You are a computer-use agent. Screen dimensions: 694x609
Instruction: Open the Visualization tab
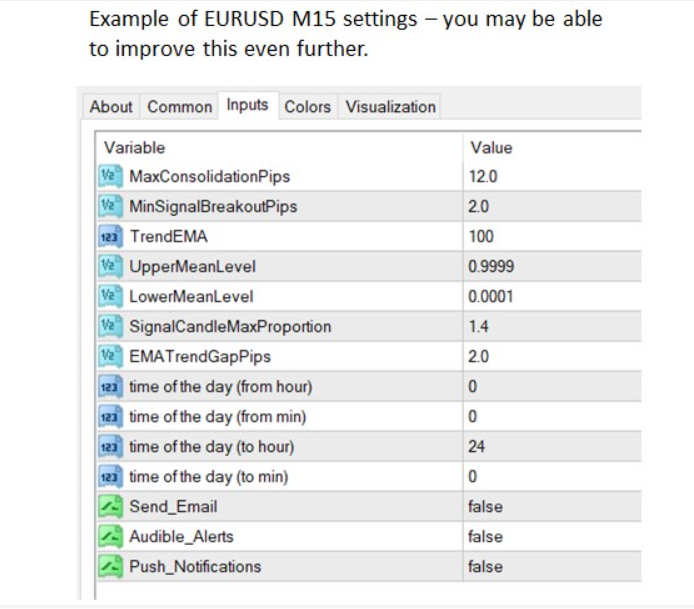pyautogui.click(x=391, y=107)
